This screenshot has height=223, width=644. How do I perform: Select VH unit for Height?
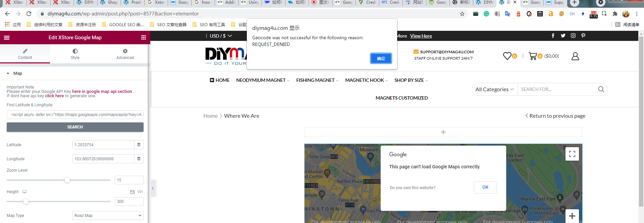(x=140, y=192)
